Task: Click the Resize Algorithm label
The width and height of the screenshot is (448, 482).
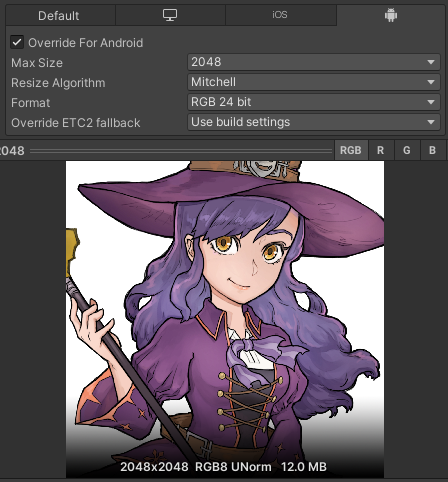Action: (58, 83)
